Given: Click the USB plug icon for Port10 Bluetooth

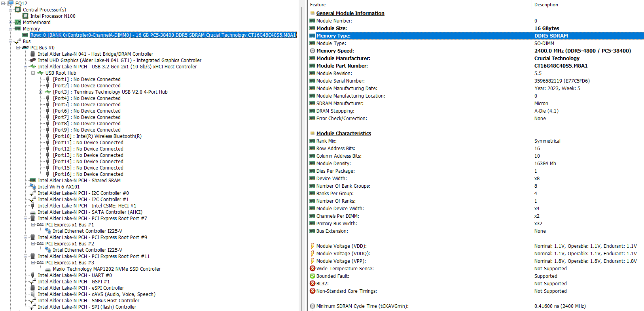Looking at the screenshot, I should click(x=48, y=136).
